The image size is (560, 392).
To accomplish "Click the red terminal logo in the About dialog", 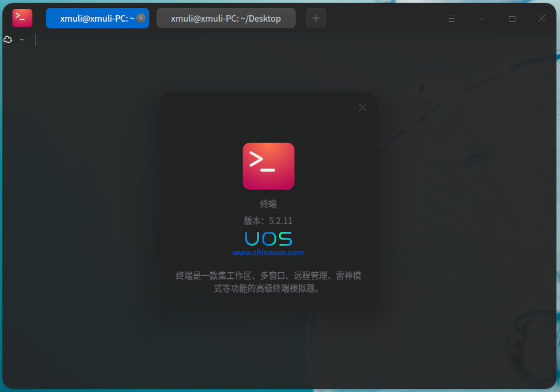I will pos(269,166).
